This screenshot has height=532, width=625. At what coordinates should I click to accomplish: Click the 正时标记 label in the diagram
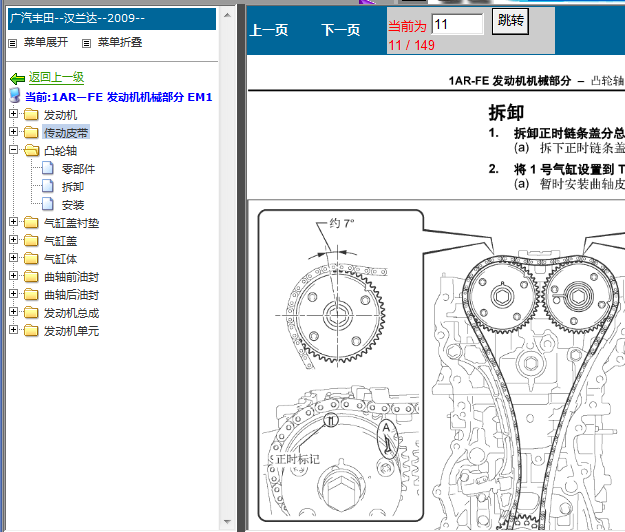coord(298,459)
